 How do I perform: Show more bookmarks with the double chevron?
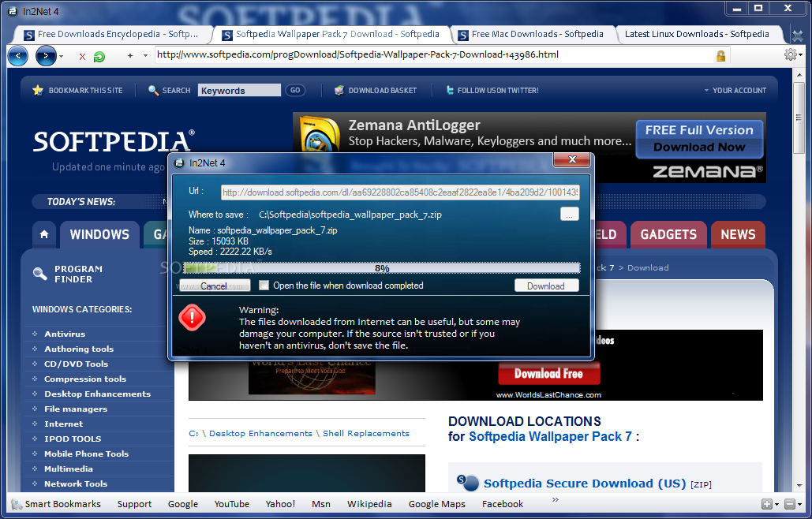pos(556,499)
